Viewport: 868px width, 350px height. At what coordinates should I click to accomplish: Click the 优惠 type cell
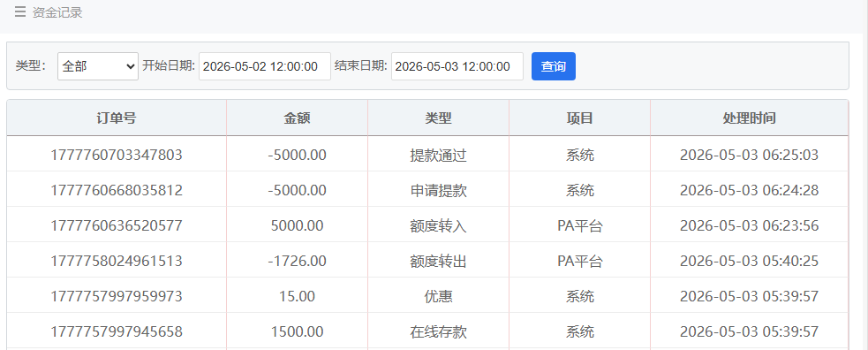click(439, 296)
